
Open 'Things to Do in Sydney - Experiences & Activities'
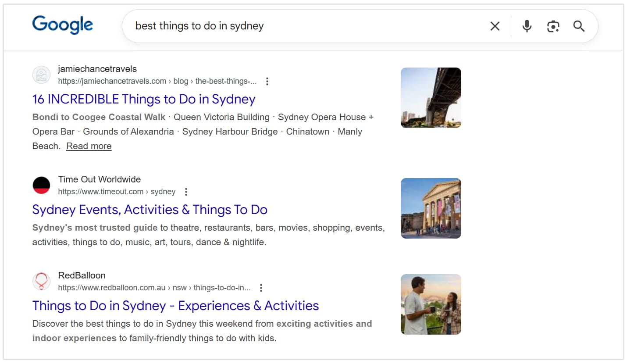[x=175, y=305]
